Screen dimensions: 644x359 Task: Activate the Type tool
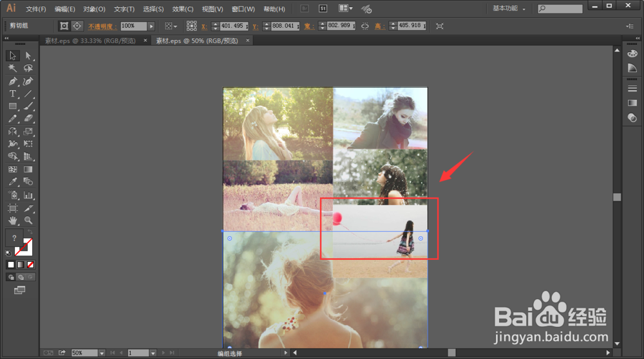[x=13, y=93]
